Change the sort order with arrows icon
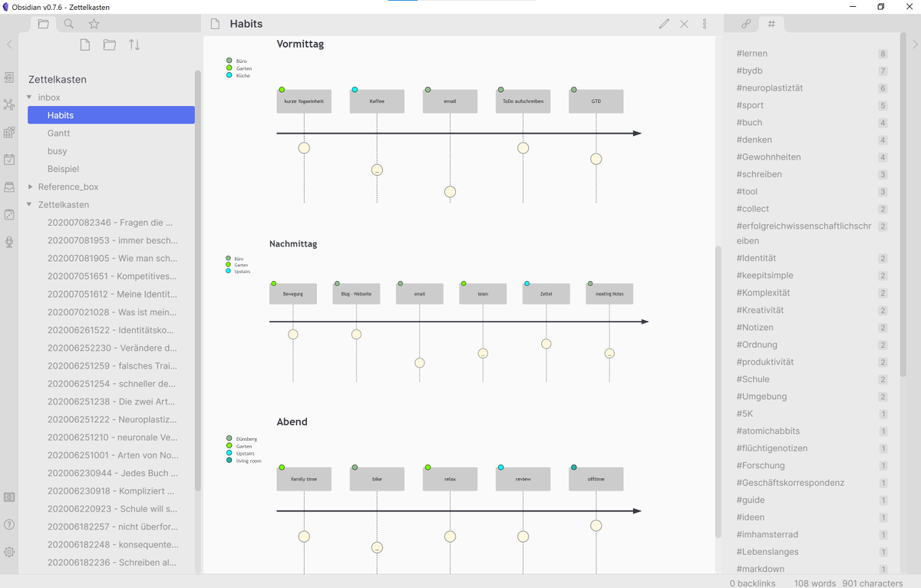Screen dimensions: 921x588 pos(134,45)
